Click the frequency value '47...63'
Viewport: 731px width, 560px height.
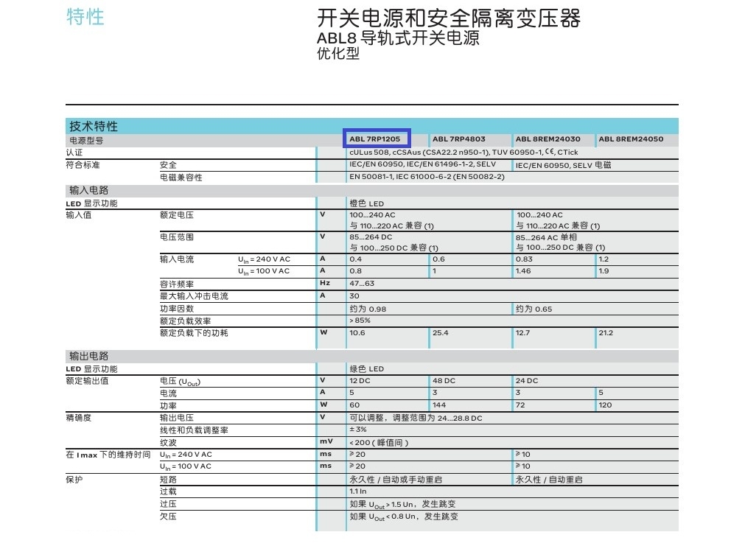(x=362, y=284)
